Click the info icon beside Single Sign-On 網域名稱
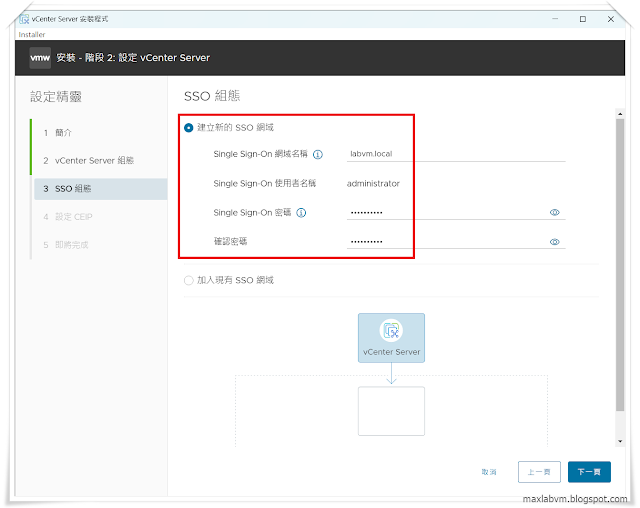The width and height of the screenshot is (640, 508). (318, 155)
